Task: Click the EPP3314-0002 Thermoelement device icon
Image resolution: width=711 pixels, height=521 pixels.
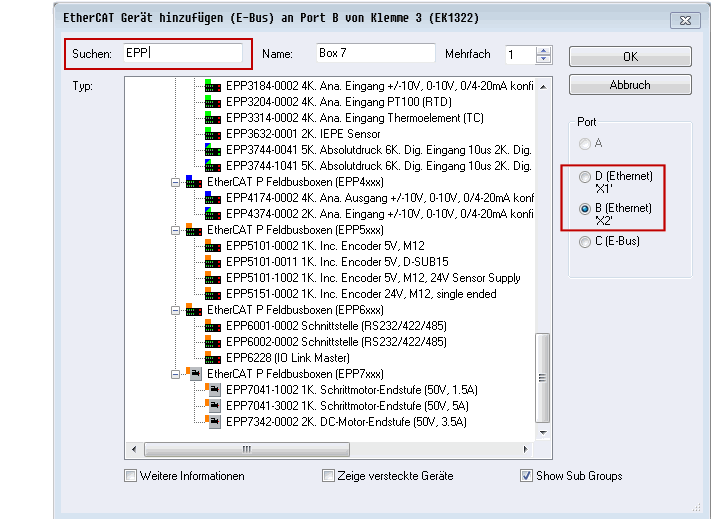Action: click(213, 118)
